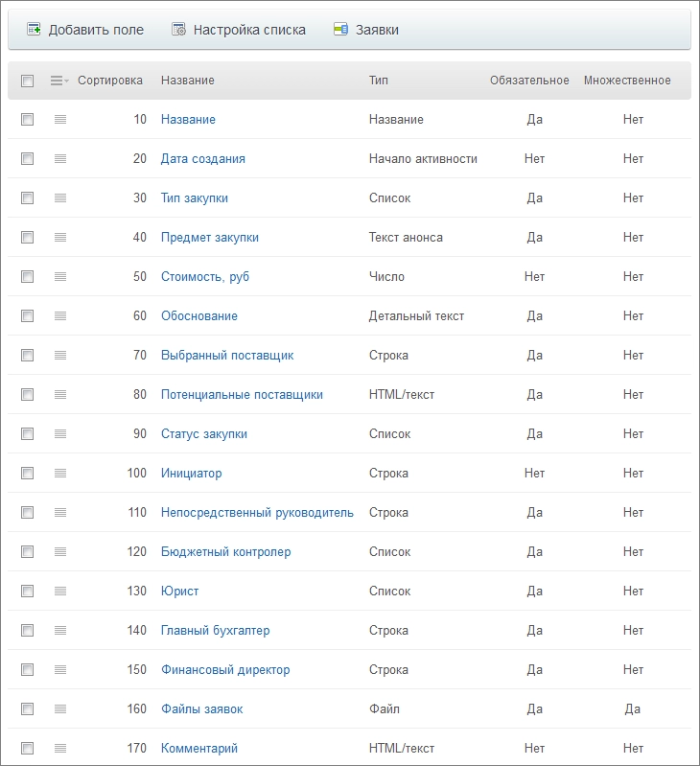Tick the Инициатор row checkbox

tap(28, 474)
